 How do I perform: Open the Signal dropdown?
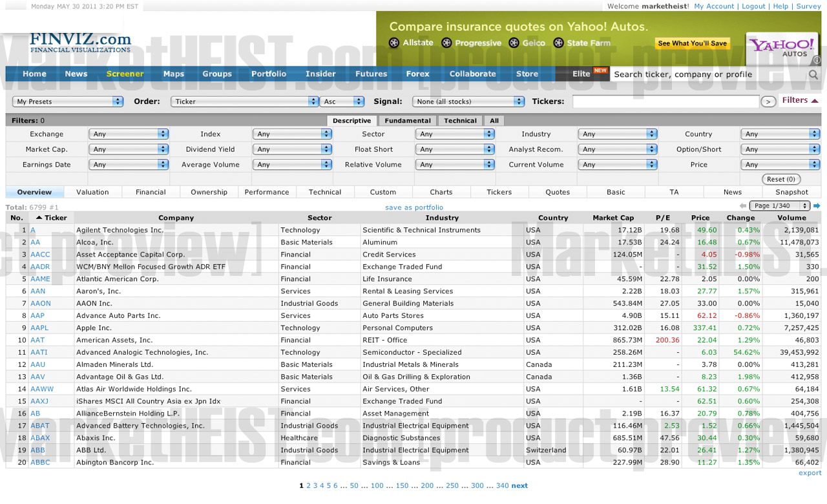(468, 101)
